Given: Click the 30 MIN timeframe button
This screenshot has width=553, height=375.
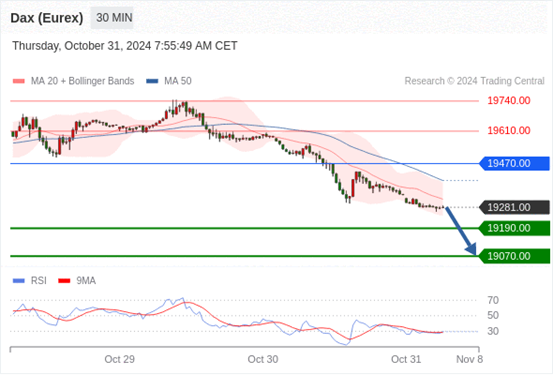Looking at the screenshot, I should click(x=112, y=18).
